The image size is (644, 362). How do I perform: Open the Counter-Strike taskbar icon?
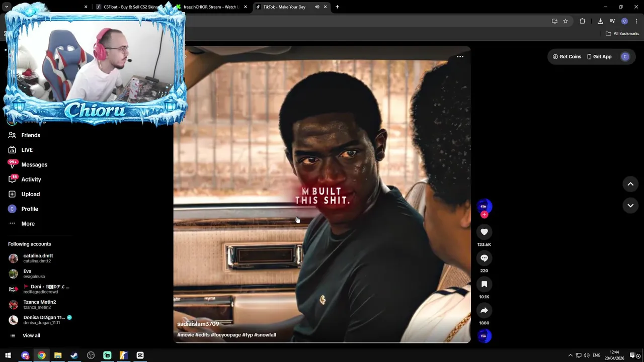click(123, 355)
